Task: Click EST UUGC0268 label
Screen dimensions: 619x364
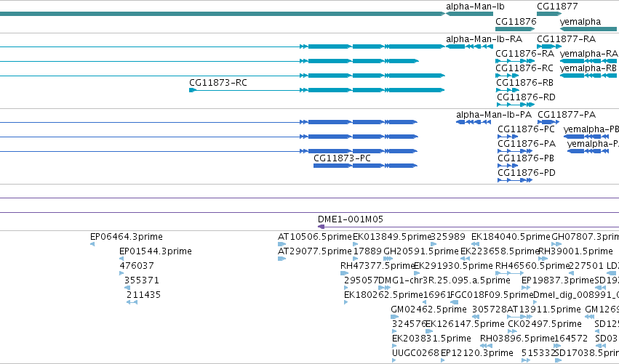Action: pos(415,353)
